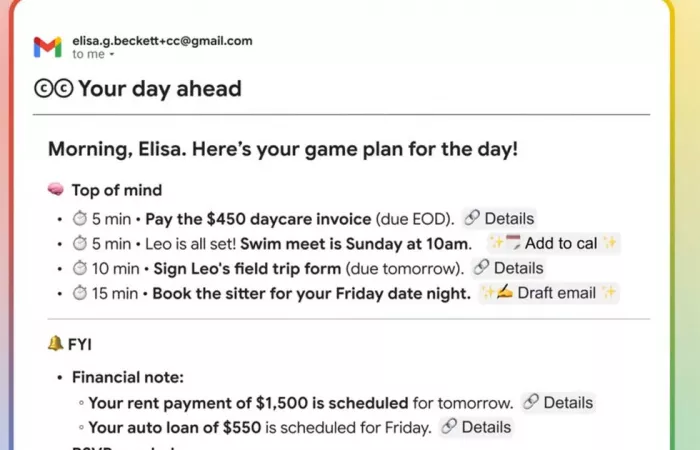This screenshot has height=450, width=700.
Task: Click the Gmail logo icon
Action: (47, 47)
